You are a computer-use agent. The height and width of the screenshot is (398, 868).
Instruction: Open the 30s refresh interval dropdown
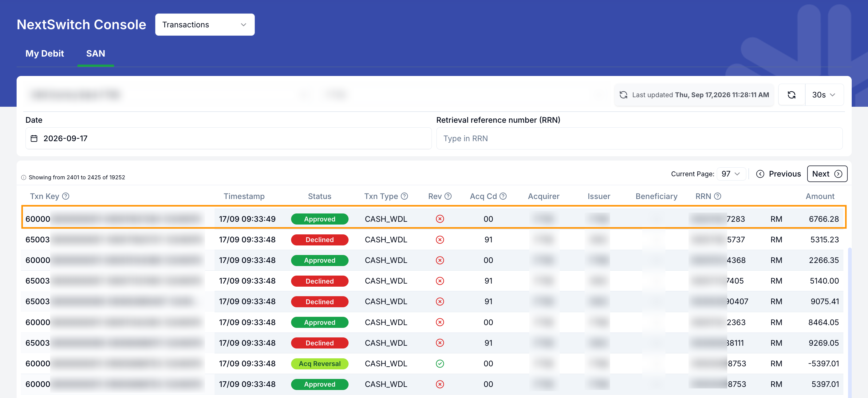point(824,95)
